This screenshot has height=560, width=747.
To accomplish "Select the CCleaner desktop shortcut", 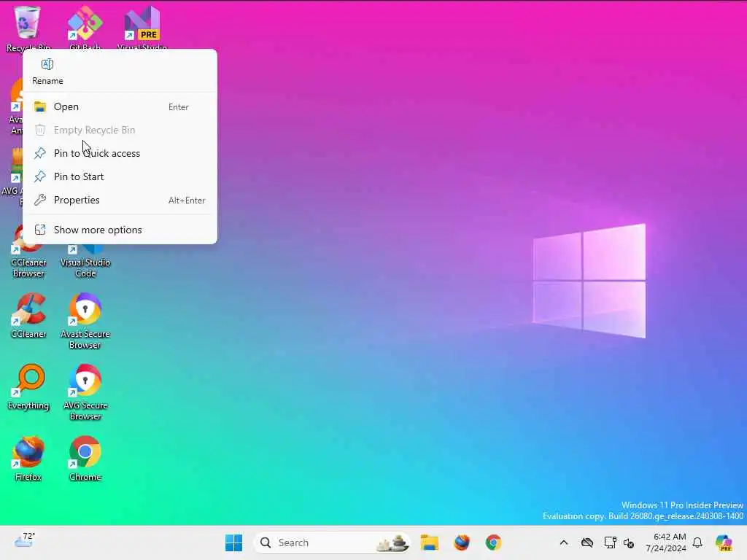I will 28,316.
